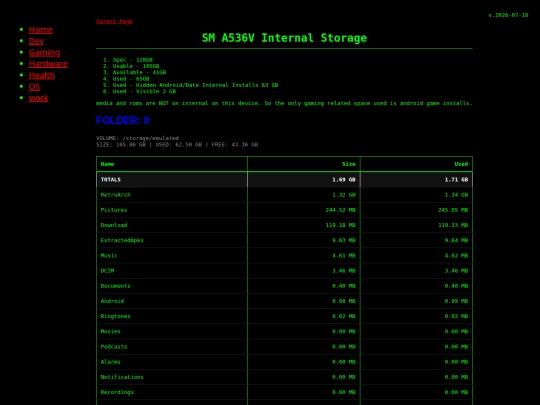Go to the Dev page

tap(36, 41)
